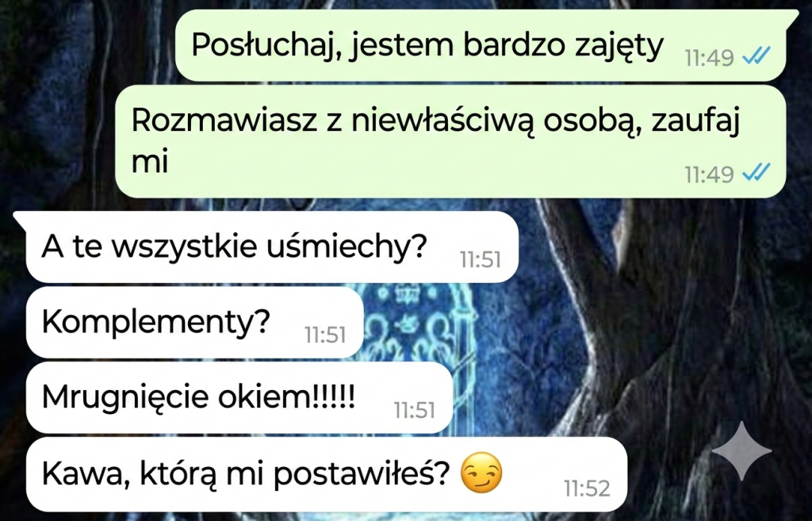Click the 11:49 timestamp under "zaufaj"

[x=709, y=174]
